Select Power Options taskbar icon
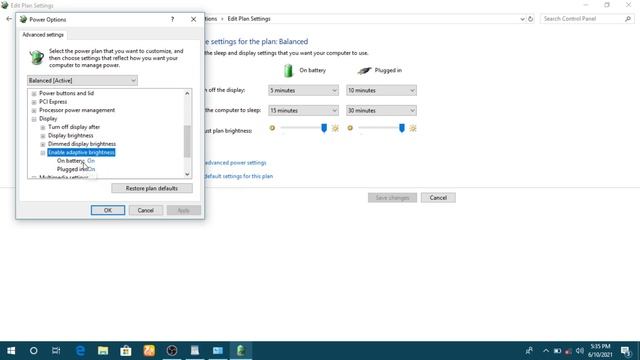The width and height of the screenshot is (640, 360). (x=241, y=351)
